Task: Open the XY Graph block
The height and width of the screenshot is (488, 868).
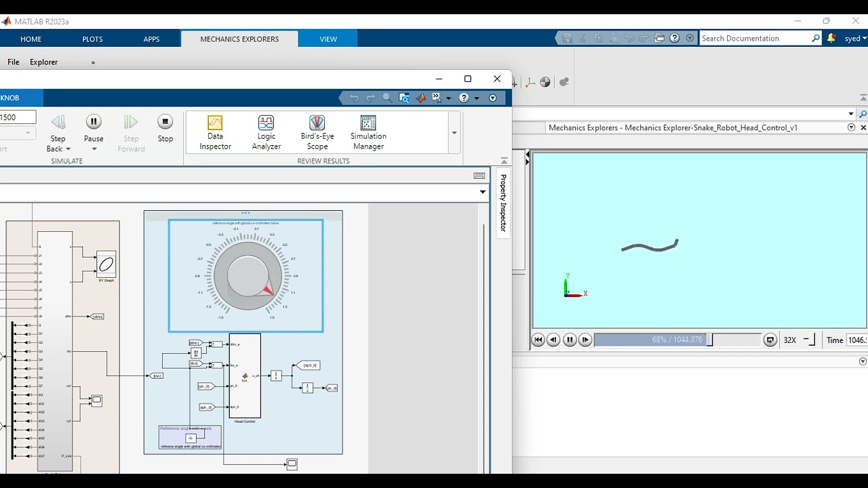Action: (106, 264)
